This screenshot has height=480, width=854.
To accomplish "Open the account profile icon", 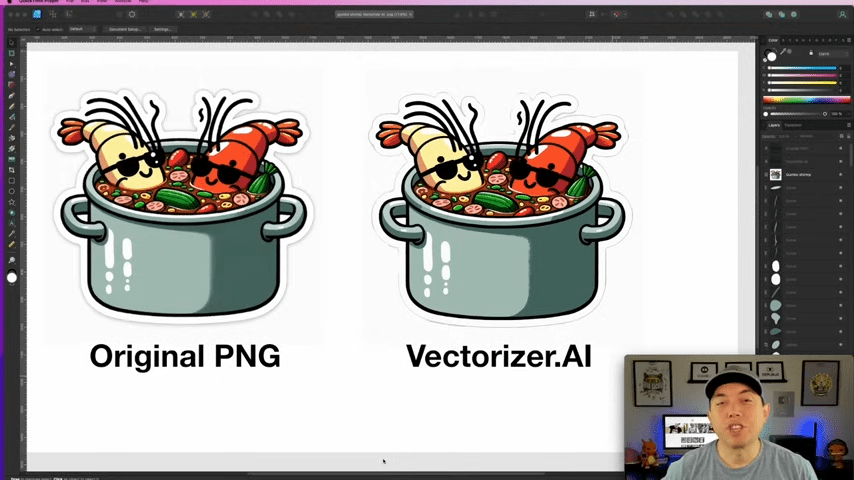I will point(842,15).
